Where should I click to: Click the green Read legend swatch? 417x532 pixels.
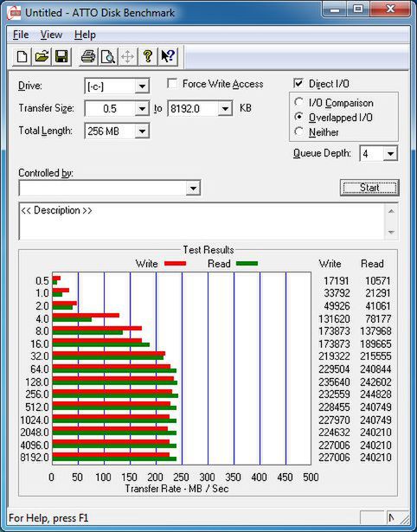[x=247, y=263]
